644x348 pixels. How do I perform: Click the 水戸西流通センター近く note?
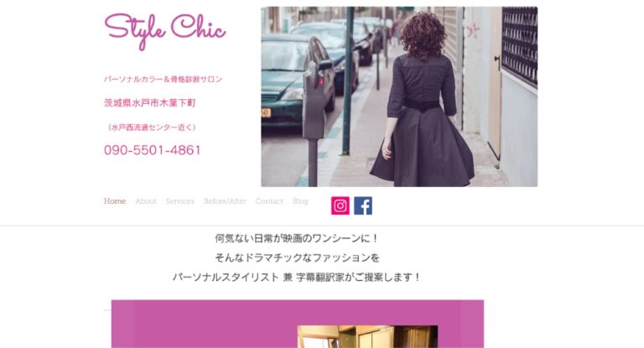pyautogui.click(x=152, y=127)
